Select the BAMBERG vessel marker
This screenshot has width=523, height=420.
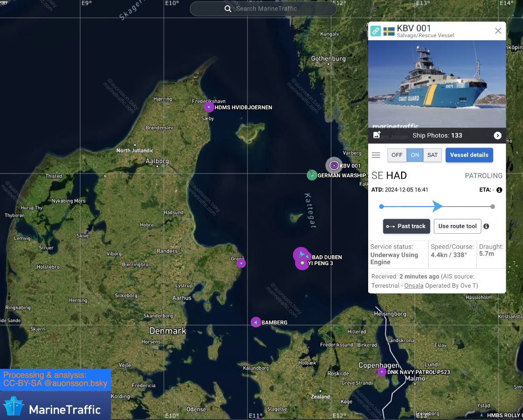tap(256, 322)
